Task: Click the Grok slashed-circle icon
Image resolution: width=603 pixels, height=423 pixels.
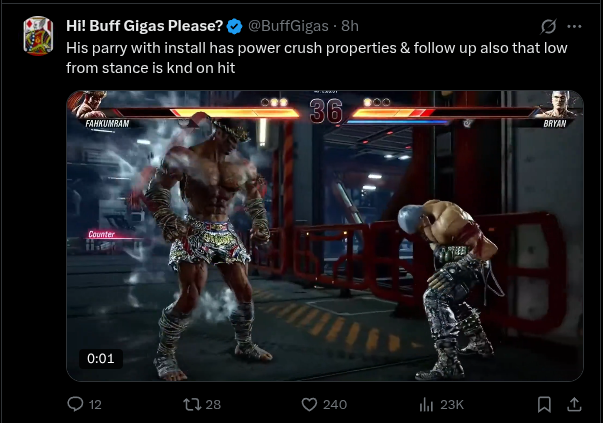Action: (548, 26)
